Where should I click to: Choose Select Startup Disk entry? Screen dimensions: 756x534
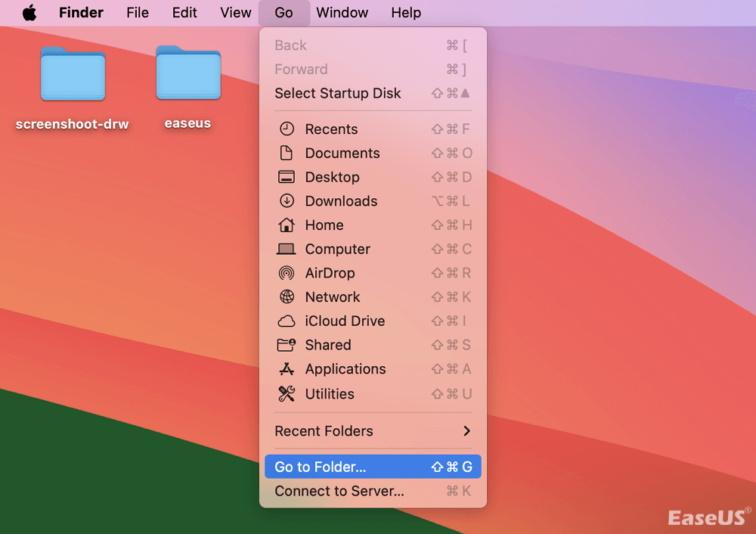pos(338,93)
